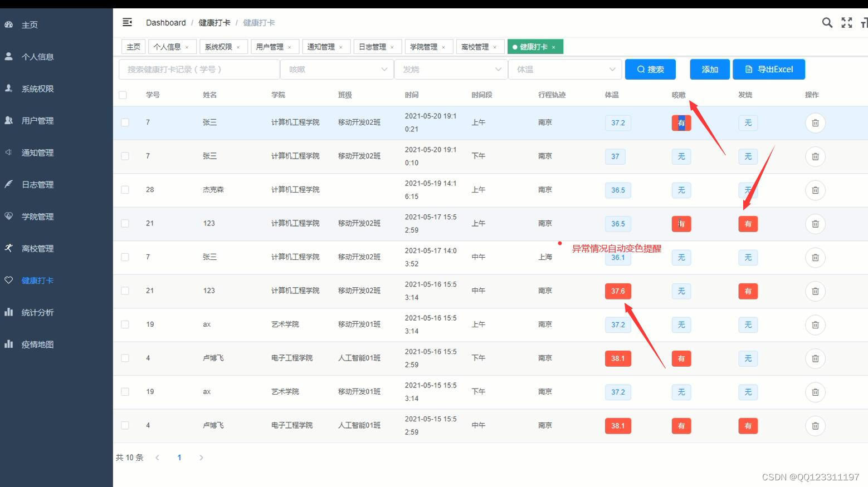Go to next page arrow in pagination
This screenshot has height=487, width=868.
pos(201,458)
